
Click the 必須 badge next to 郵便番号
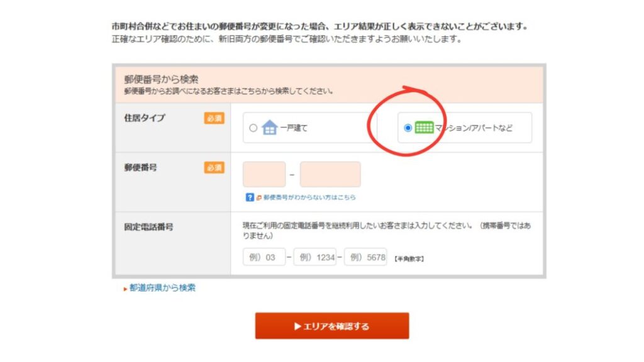click(x=214, y=167)
